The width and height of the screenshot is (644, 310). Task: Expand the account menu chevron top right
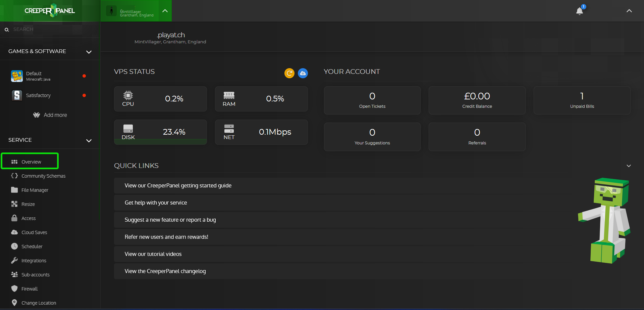[629, 11]
